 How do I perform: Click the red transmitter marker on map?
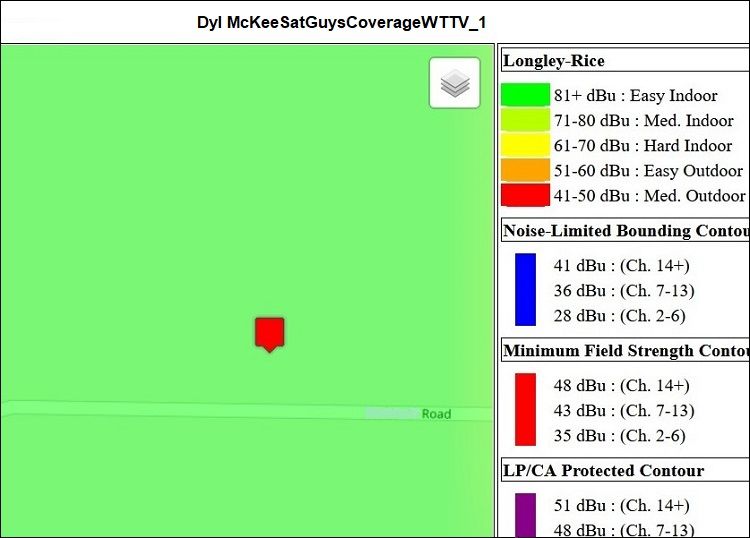pos(269,333)
